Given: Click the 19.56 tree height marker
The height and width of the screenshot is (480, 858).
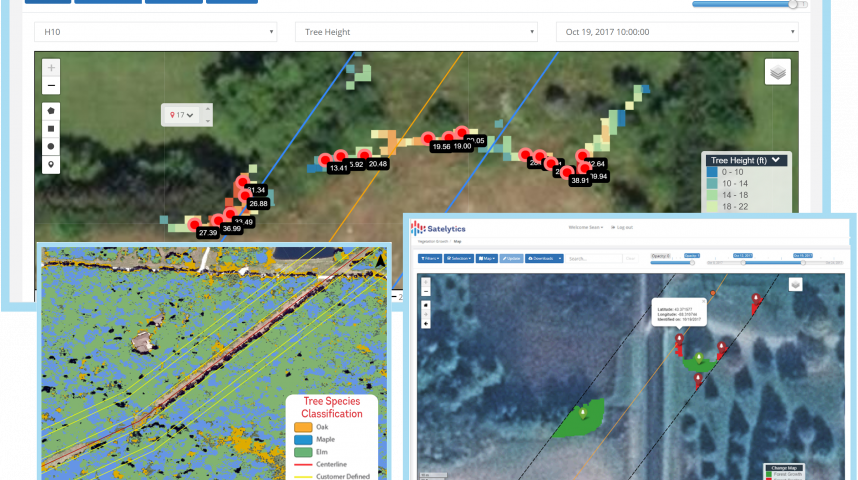Looking at the screenshot, I should pyautogui.click(x=428, y=139).
